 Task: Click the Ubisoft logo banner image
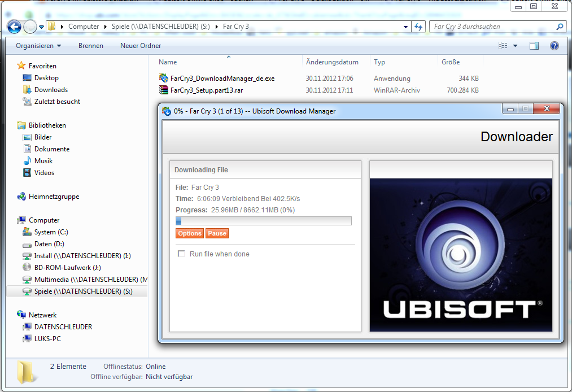click(461, 255)
